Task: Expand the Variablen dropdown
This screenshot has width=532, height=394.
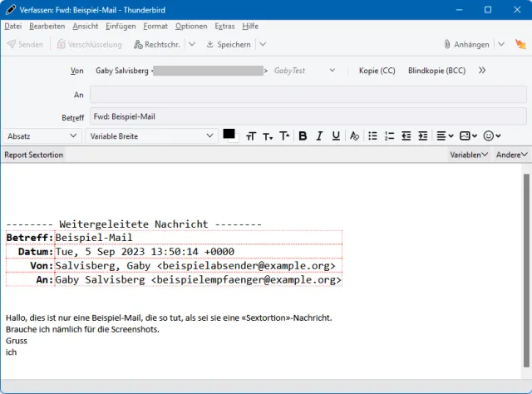Action: click(469, 155)
